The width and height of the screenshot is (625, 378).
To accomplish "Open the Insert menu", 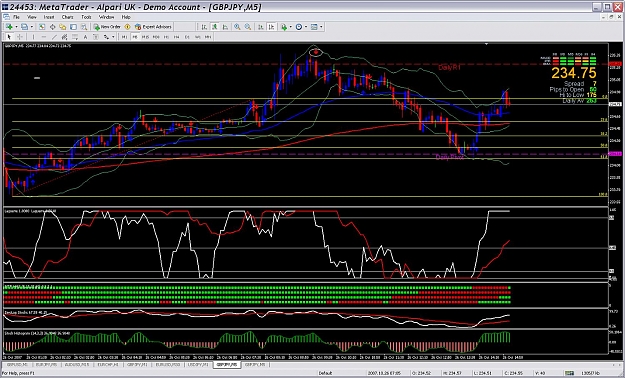I will click(49, 17).
